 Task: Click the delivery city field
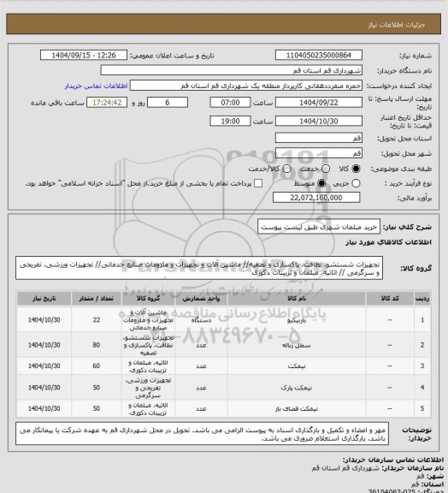[319, 153]
